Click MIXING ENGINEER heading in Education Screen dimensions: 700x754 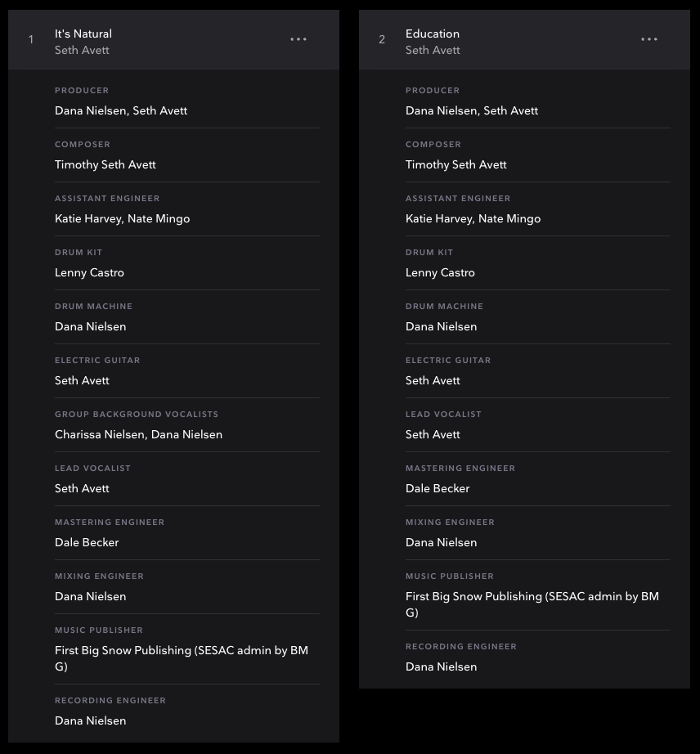[450, 523]
